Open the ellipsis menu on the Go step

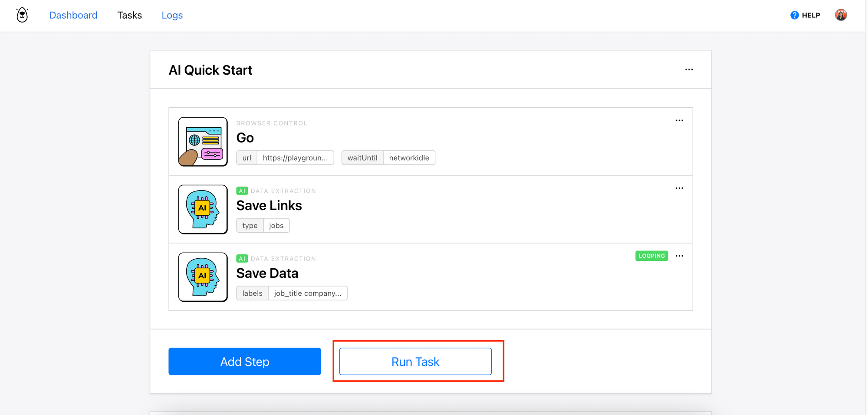click(679, 120)
